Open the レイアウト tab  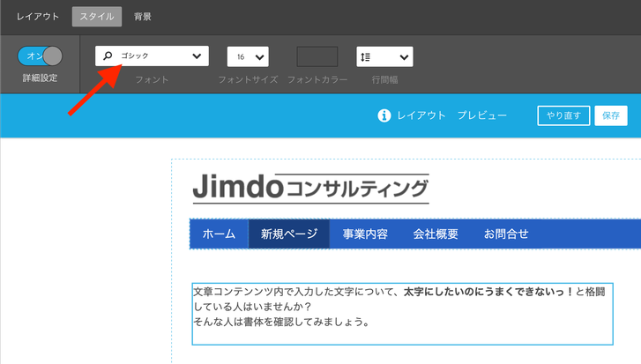tap(38, 17)
